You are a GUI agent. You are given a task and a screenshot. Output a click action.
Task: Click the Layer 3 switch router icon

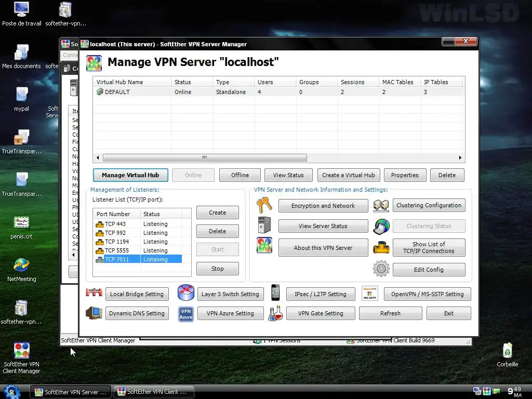click(186, 292)
